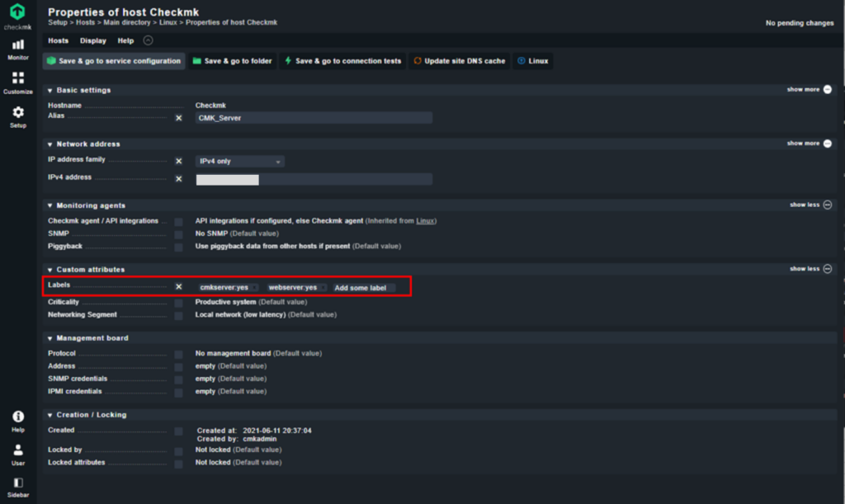Click the Main directory breadcrumb link
This screenshot has height=504, width=845.
[126, 22]
